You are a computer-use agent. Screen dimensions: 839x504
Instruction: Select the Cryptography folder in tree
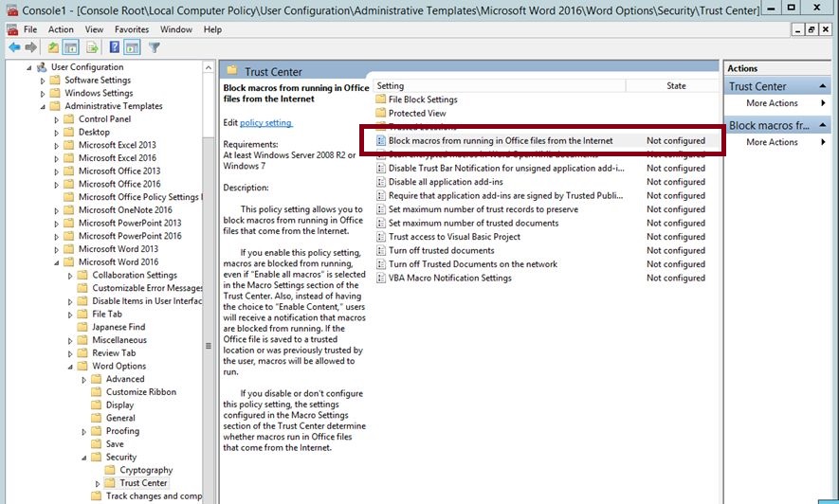[x=146, y=470]
